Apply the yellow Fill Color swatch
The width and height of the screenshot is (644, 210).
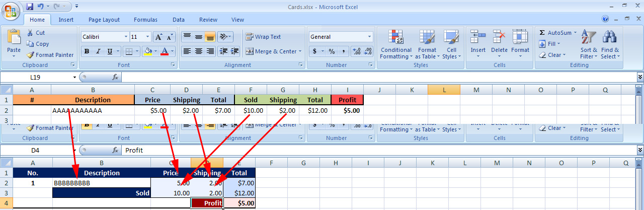[147, 51]
